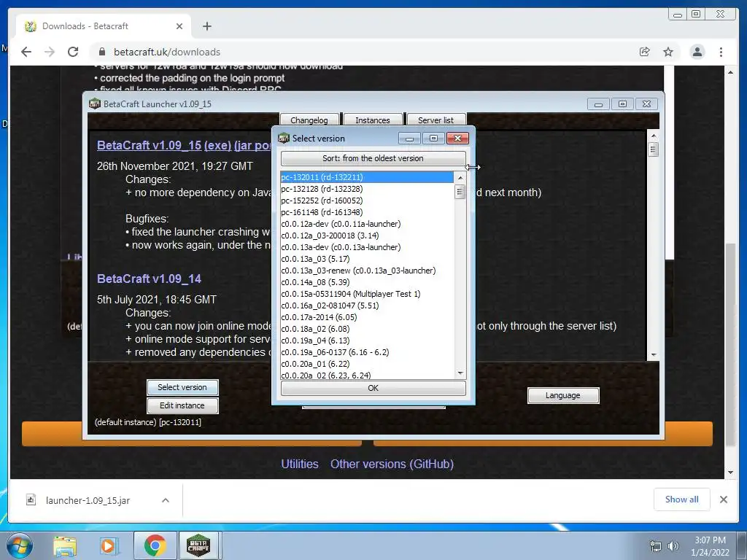Click version list scrollbar down arrow
Image resolution: width=747 pixels, height=560 pixels.
click(x=460, y=373)
